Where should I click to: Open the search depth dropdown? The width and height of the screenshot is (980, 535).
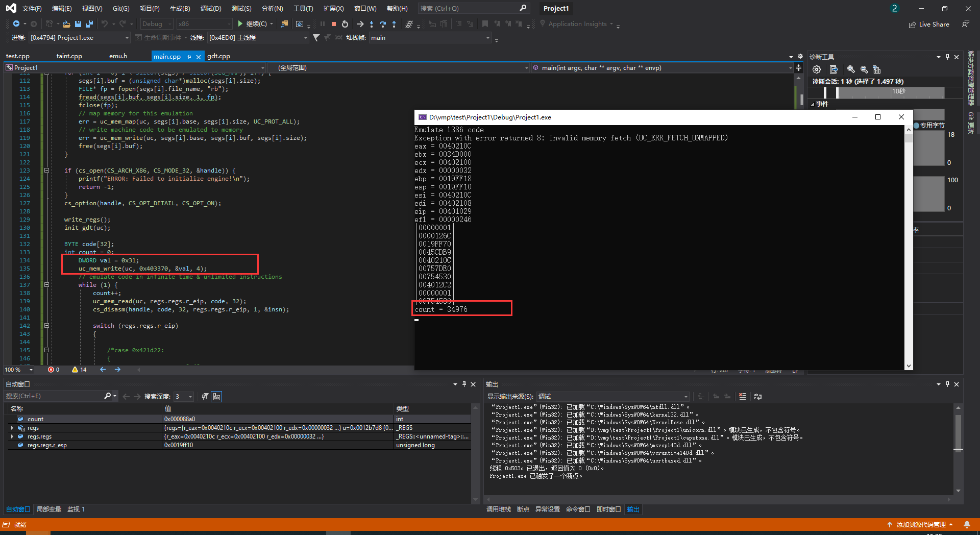[184, 397]
